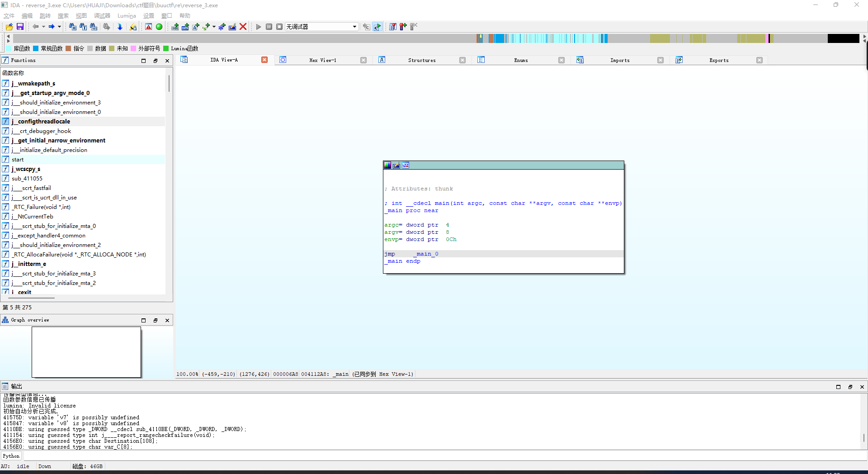The width and height of the screenshot is (868, 474).
Task: Click the binoculars search-immediate icon
Action: click(72, 27)
